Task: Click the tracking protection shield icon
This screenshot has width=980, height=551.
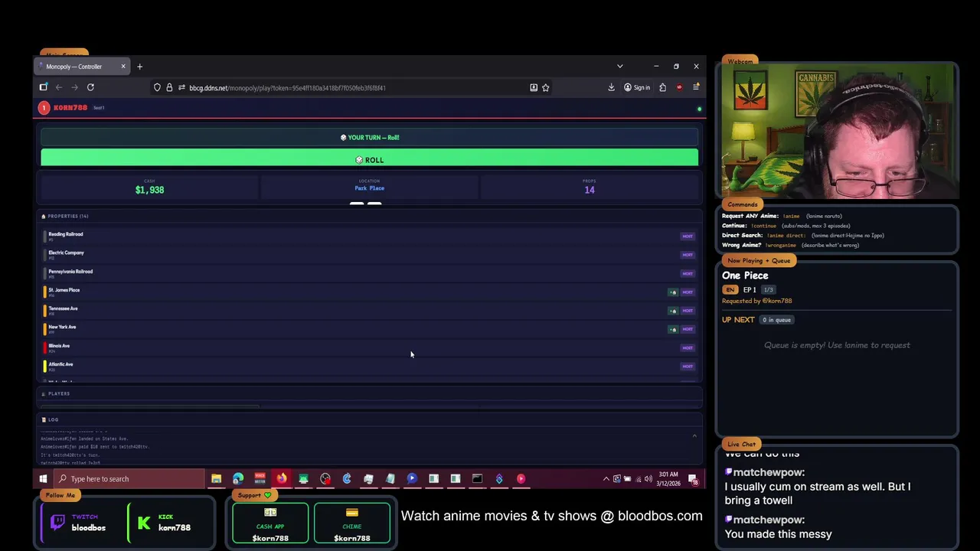Action: 157,87
